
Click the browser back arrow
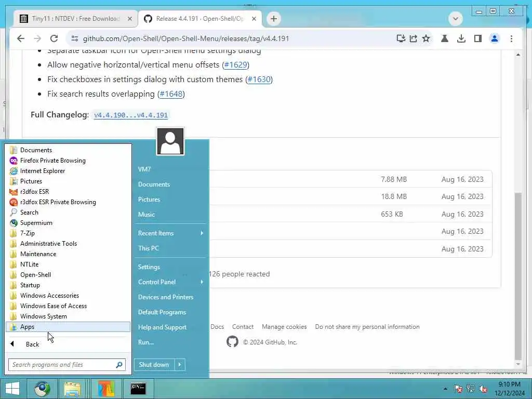(x=21, y=38)
